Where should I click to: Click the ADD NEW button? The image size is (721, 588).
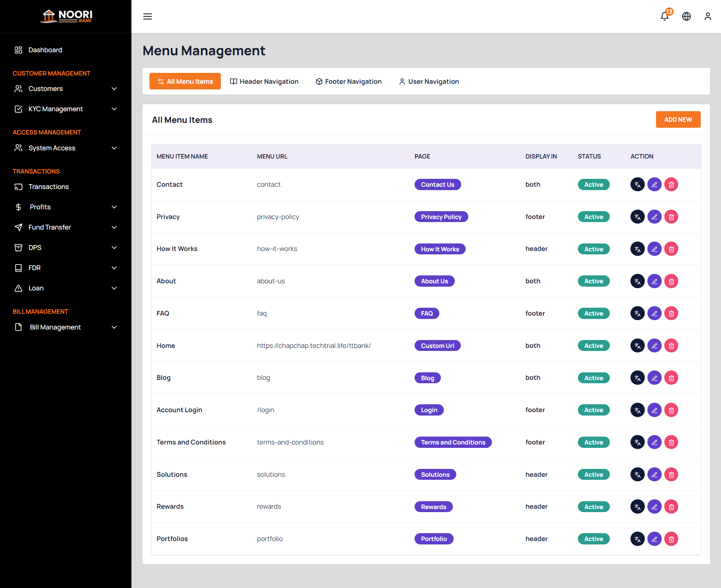click(678, 119)
